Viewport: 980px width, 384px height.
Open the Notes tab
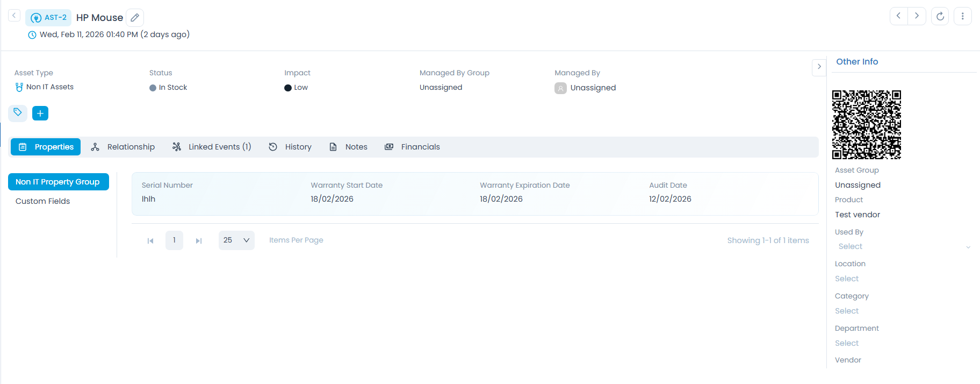(348, 147)
